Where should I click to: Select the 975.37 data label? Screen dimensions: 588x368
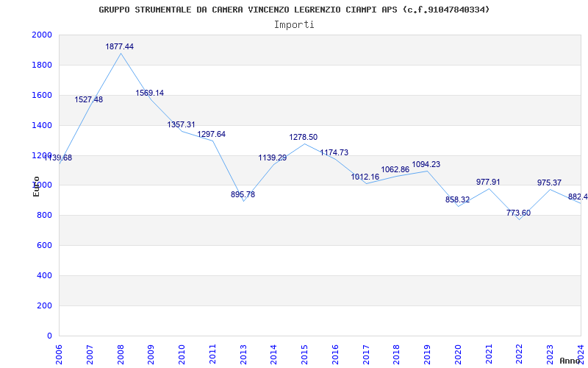(x=549, y=183)
